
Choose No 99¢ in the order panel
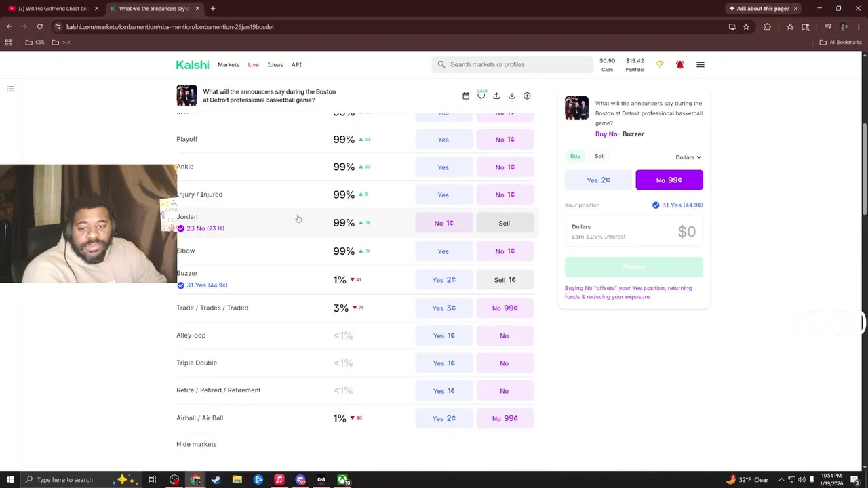(x=669, y=180)
